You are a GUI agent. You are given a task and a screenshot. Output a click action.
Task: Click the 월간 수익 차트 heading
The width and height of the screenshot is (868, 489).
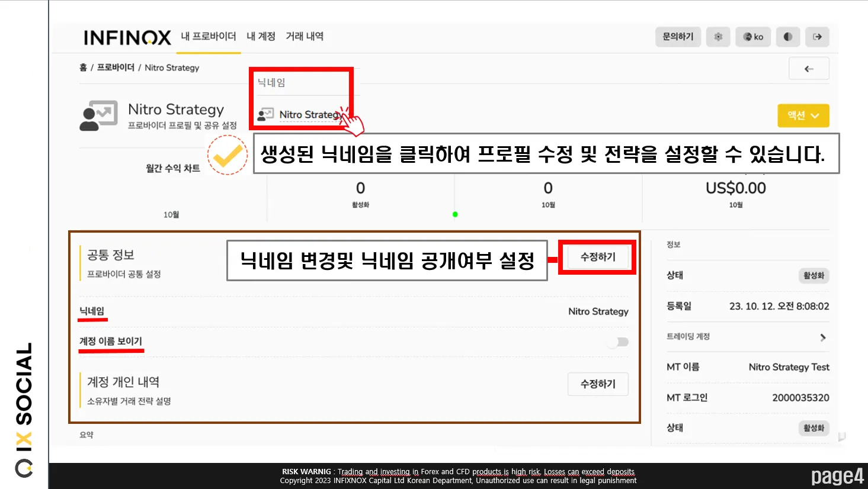coord(173,168)
